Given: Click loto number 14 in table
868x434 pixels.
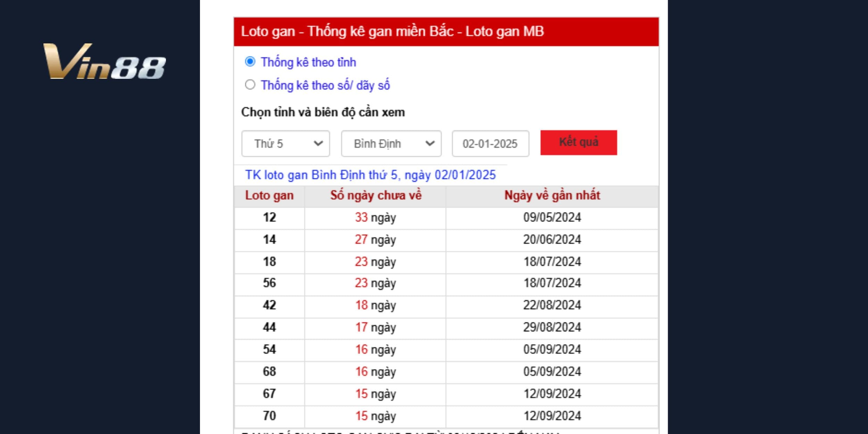Looking at the screenshot, I should tap(269, 240).
